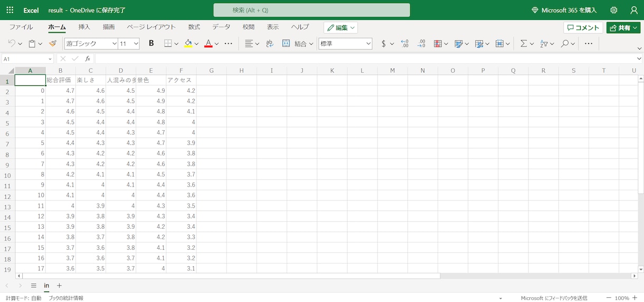Open conditional formatting icon
The height and width of the screenshot is (302, 644).
click(438, 44)
